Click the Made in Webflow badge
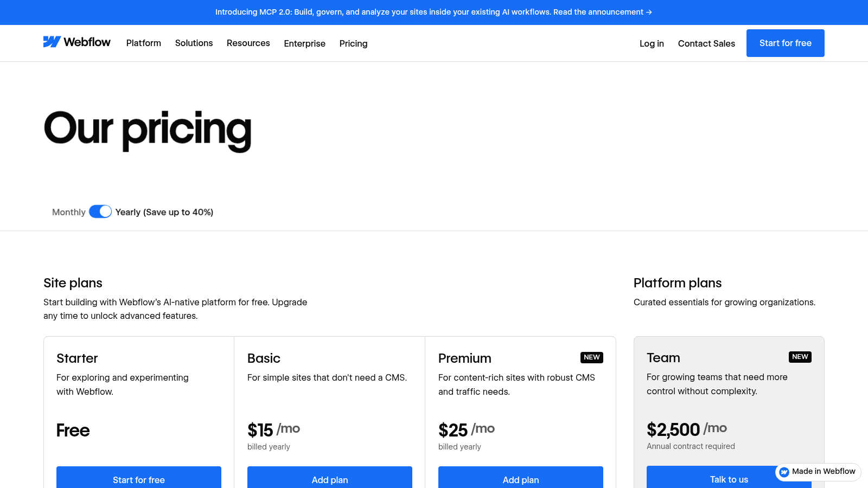The width and height of the screenshot is (868, 488). coord(818,472)
